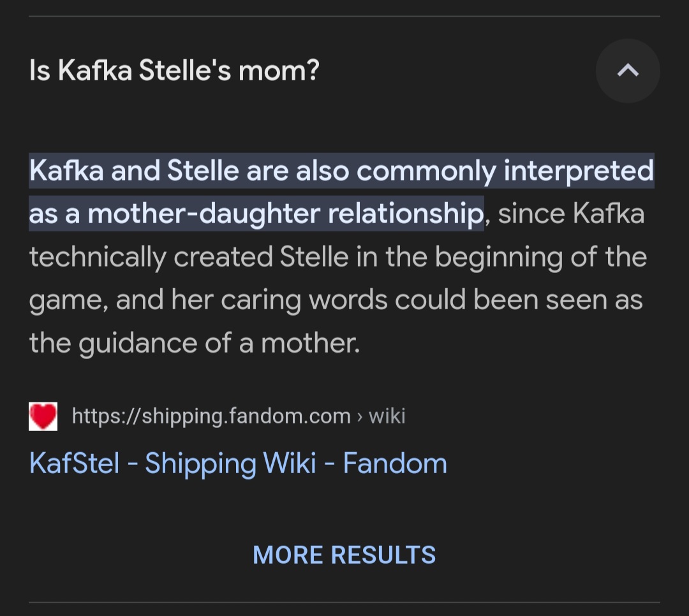
Task: Click MORE RESULTS to load additional questions
Action: (344, 554)
